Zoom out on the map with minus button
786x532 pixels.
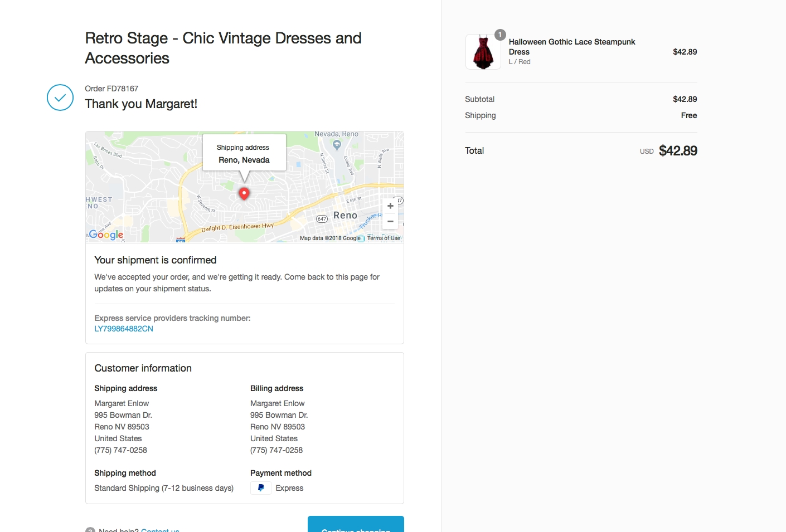[x=390, y=221]
